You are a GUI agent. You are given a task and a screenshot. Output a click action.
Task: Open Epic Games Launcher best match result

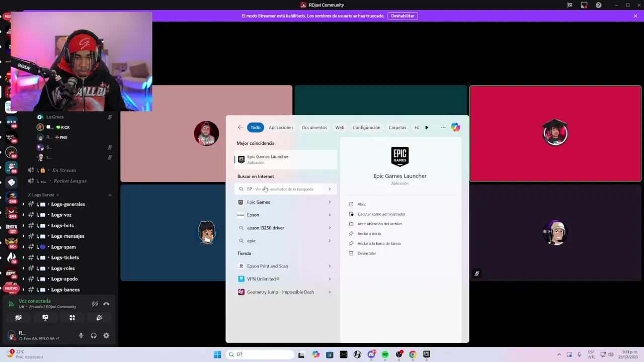coord(286,159)
